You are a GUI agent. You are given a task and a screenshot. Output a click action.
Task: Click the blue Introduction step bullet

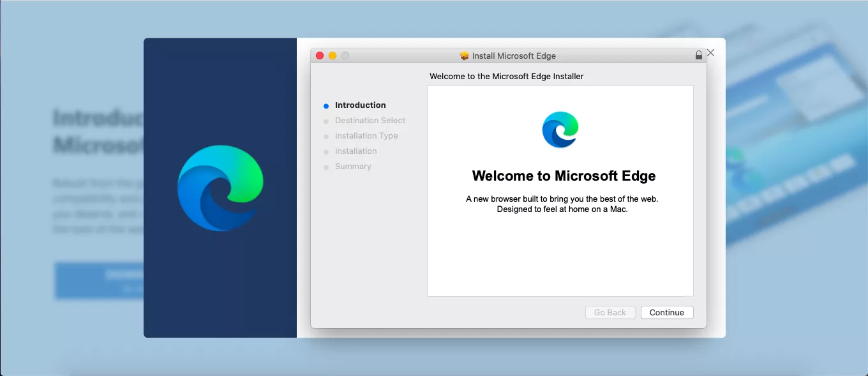(x=327, y=105)
